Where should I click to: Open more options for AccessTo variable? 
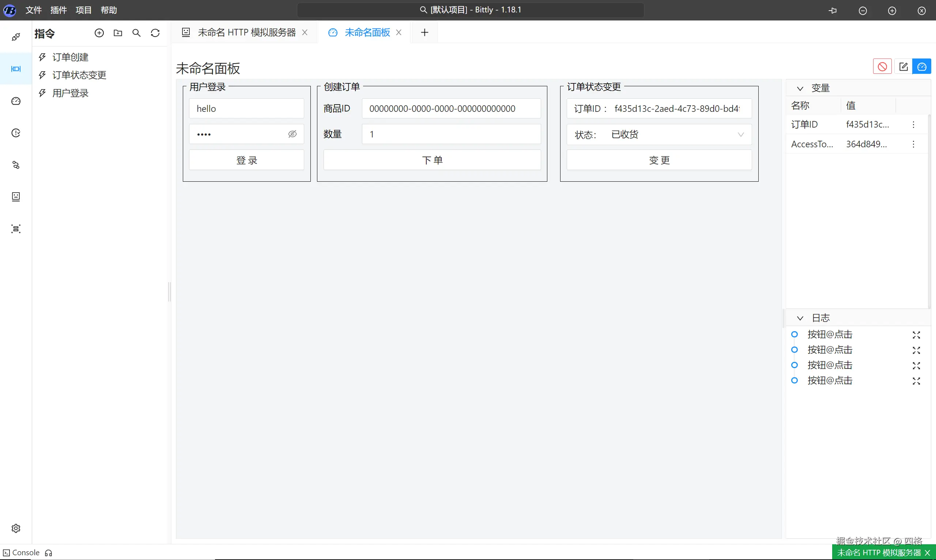pyautogui.click(x=913, y=144)
